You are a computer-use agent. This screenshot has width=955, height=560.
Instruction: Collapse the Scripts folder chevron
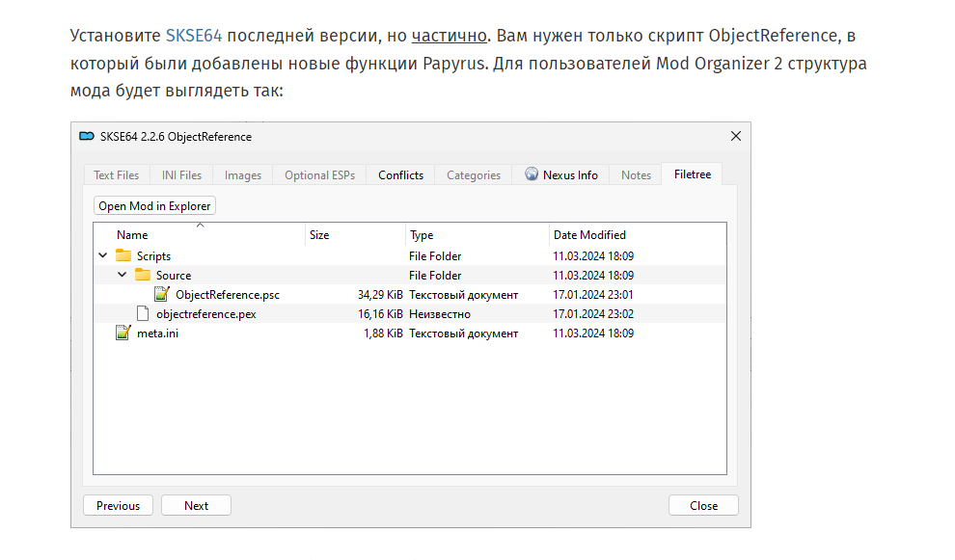pos(103,255)
